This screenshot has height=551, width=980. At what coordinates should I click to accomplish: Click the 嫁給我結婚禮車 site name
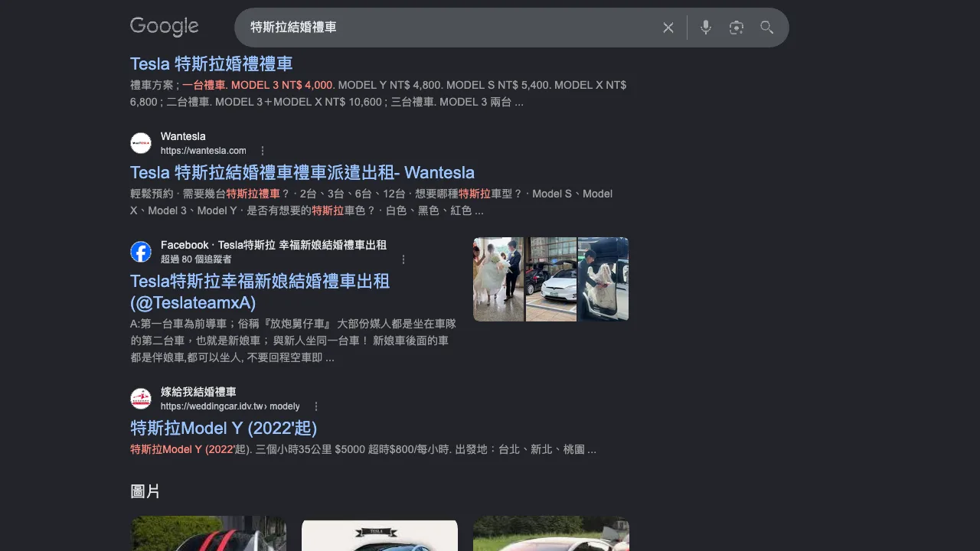click(198, 392)
